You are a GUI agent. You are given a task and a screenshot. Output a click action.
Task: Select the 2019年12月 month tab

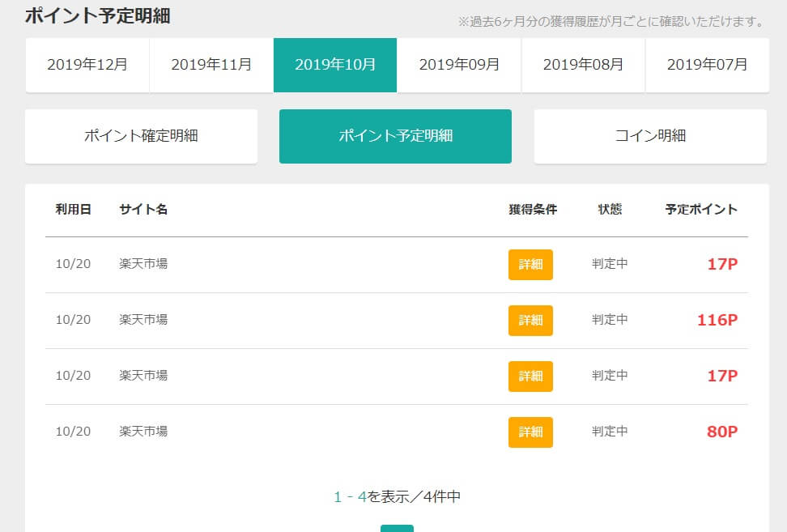[x=87, y=65]
